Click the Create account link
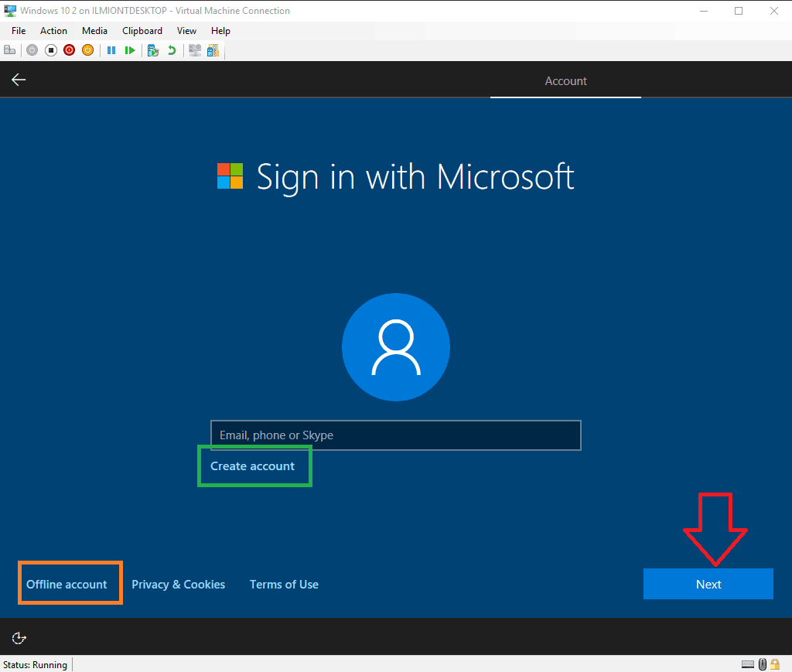 (253, 466)
